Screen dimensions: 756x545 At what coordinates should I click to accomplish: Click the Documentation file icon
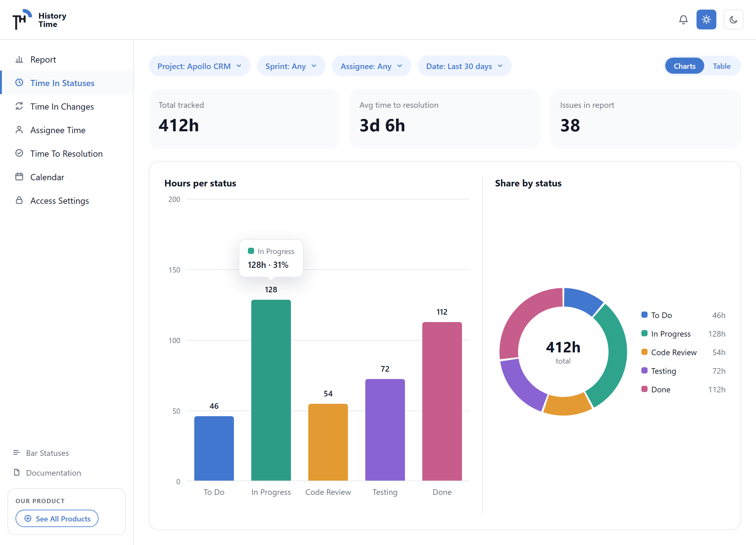coord(17,472)
